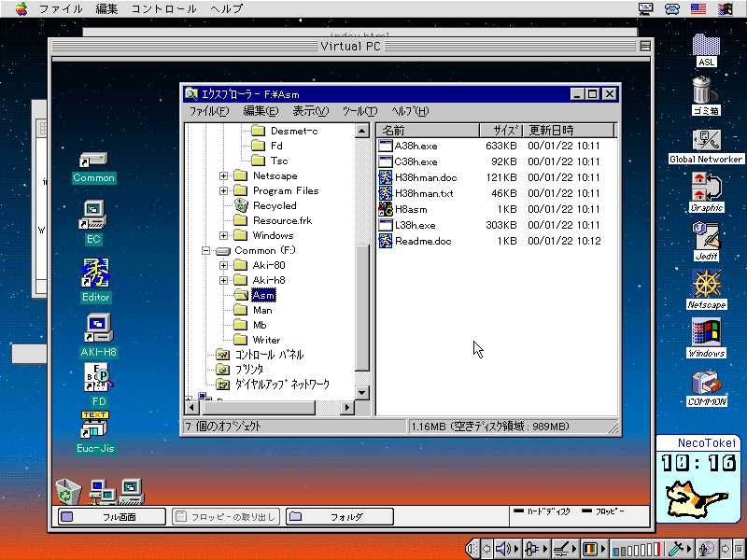
Task: Click tree pane horizontal scroll right arrow
Action: click(347, 407)
